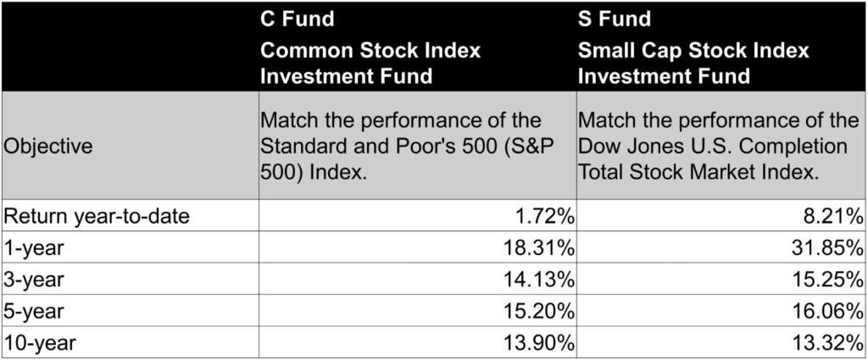The image size is (868, 360).
Task: Select the 15.25% cell
Action: 721,279
